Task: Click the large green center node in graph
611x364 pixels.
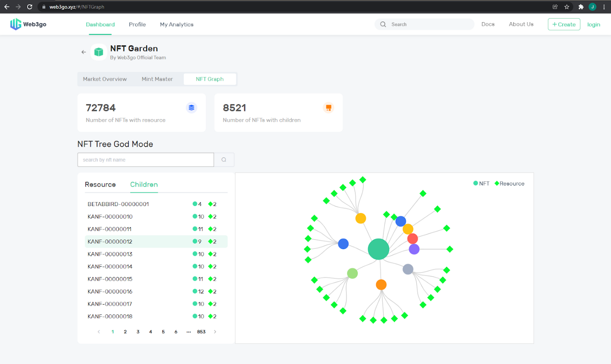Action: click(x=378, y=249)
